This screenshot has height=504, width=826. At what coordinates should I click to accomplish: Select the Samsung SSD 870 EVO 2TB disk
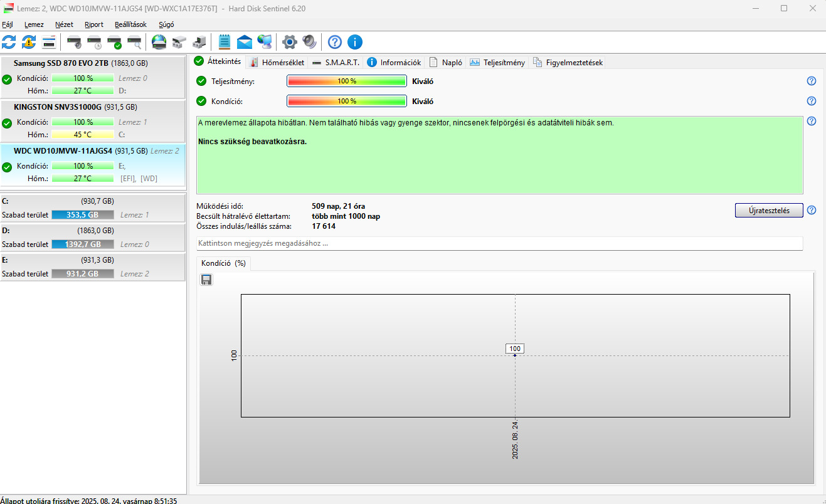tap(93, 77)
